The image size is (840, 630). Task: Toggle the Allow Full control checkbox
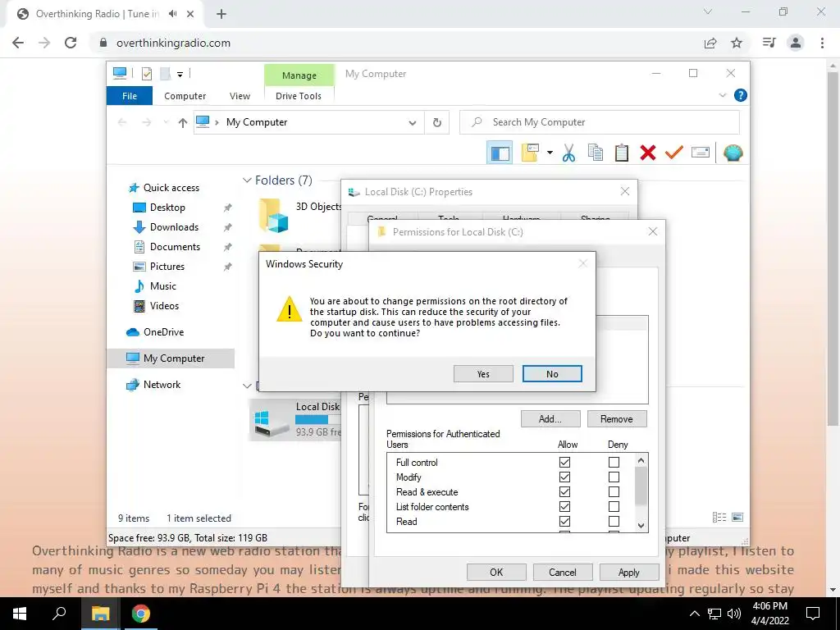tap(564, 462)
